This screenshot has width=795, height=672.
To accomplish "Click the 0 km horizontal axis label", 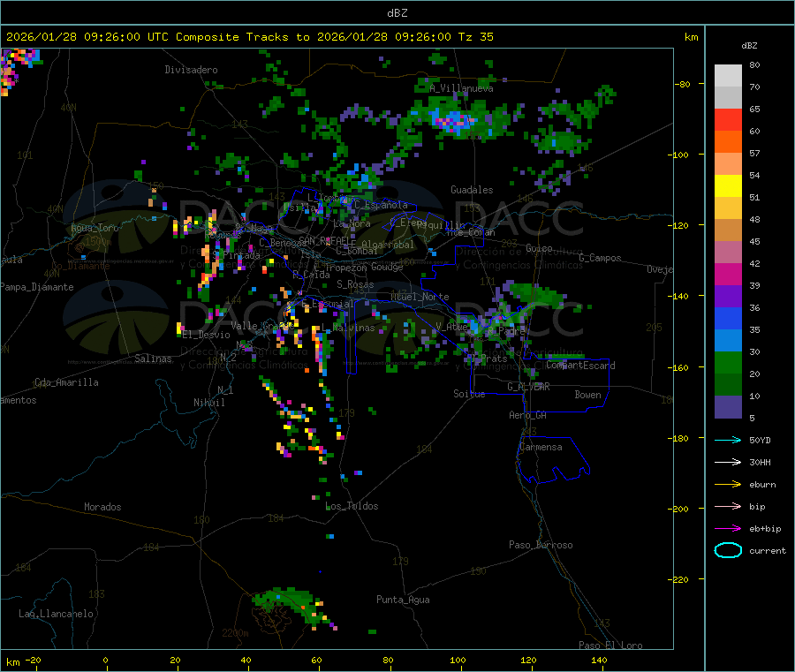I will pos(105,660).
